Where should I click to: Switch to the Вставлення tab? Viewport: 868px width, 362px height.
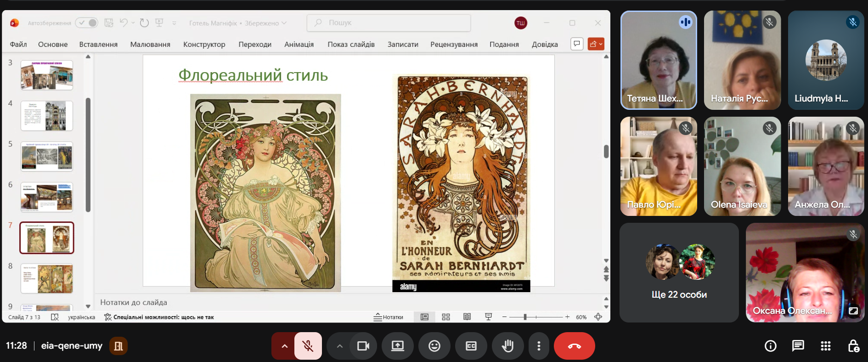pos(98,44)
